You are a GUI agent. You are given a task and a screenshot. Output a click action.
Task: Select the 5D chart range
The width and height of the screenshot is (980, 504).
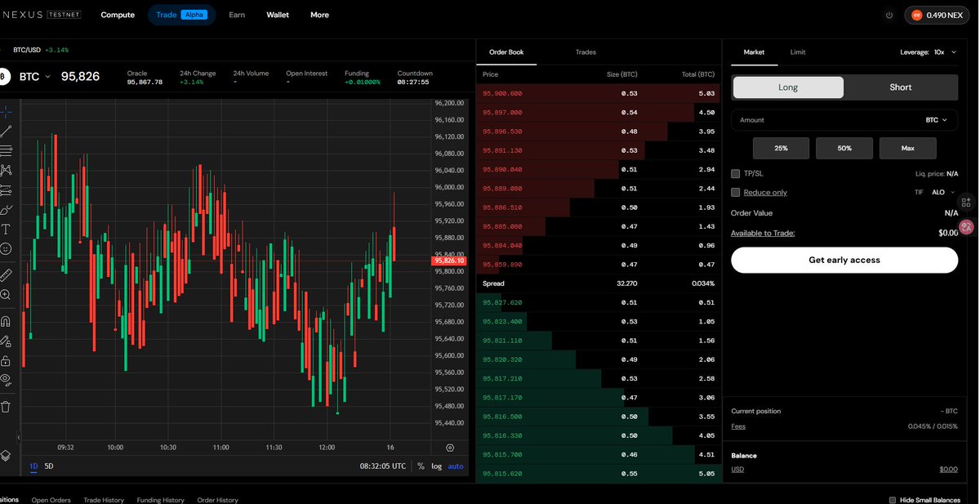point(49,466)
